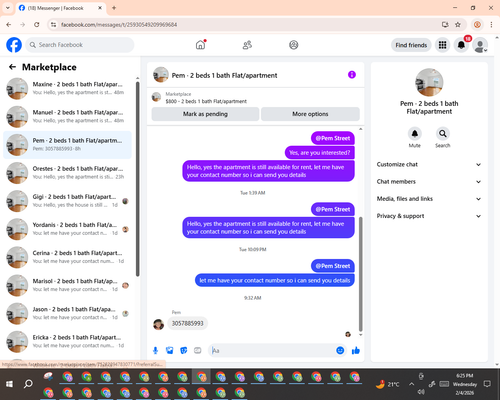The height and width of the screenshot is (400, 500).
Task: Click the phone number message 3057885993
Action: pyautogui.click(x=187, y=323)
